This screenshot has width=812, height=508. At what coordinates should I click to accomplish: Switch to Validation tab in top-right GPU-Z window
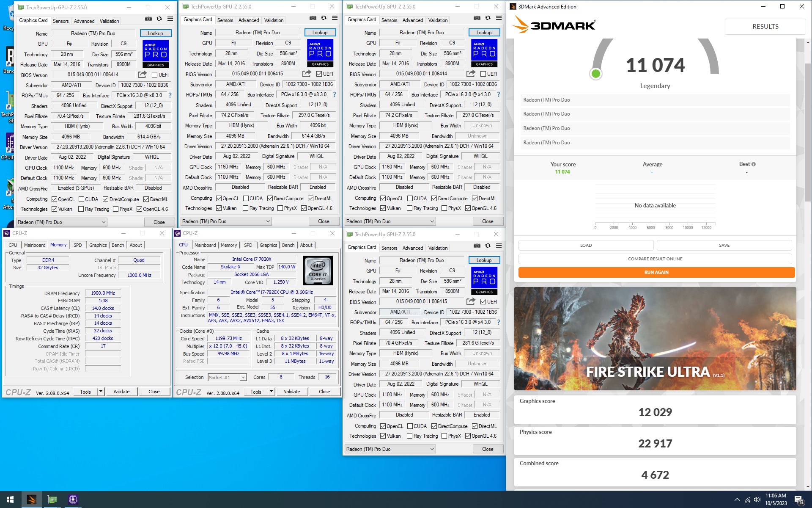pos(438,20)
